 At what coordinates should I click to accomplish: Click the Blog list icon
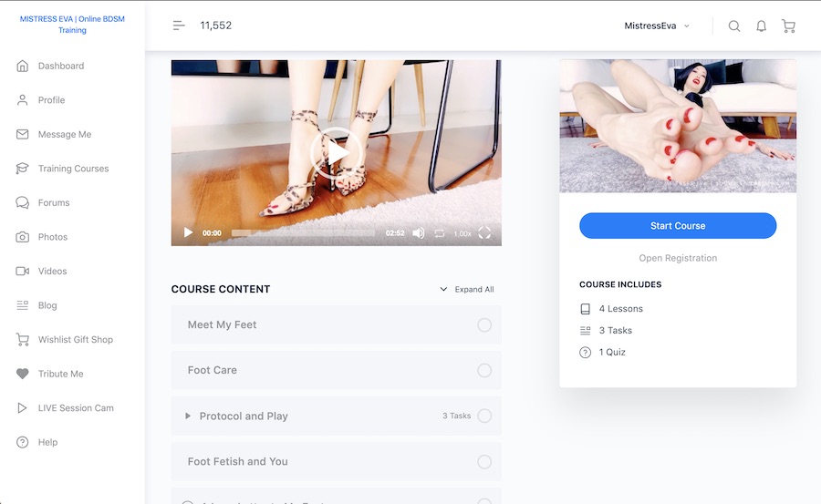coord(22,305)
